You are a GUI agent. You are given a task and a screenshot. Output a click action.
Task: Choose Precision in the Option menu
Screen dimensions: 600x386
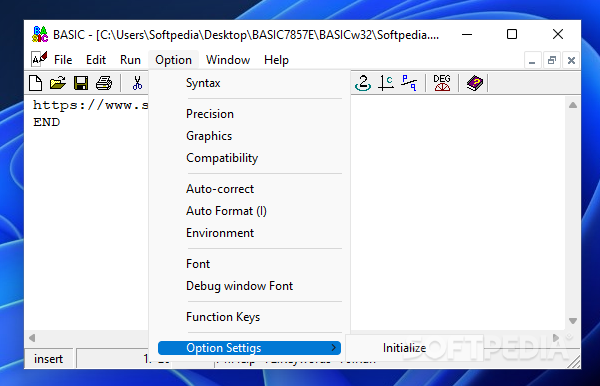click(249, 114)
